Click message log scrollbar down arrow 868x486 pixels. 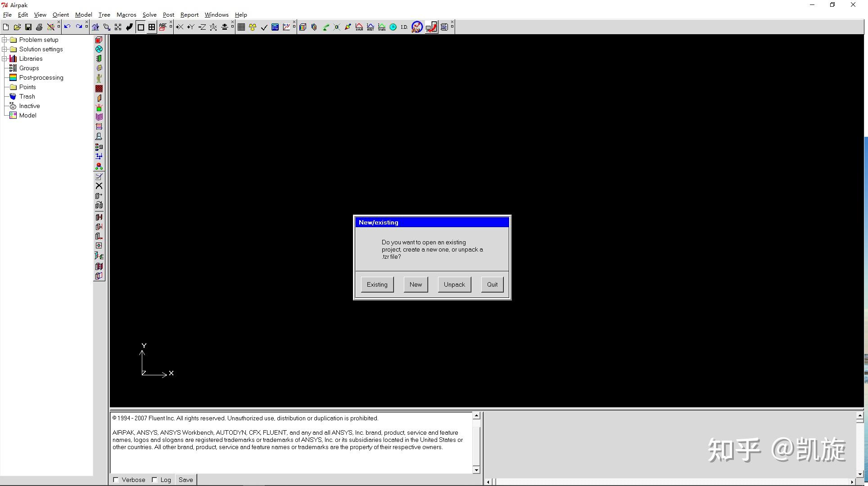(x=476, y=470)
